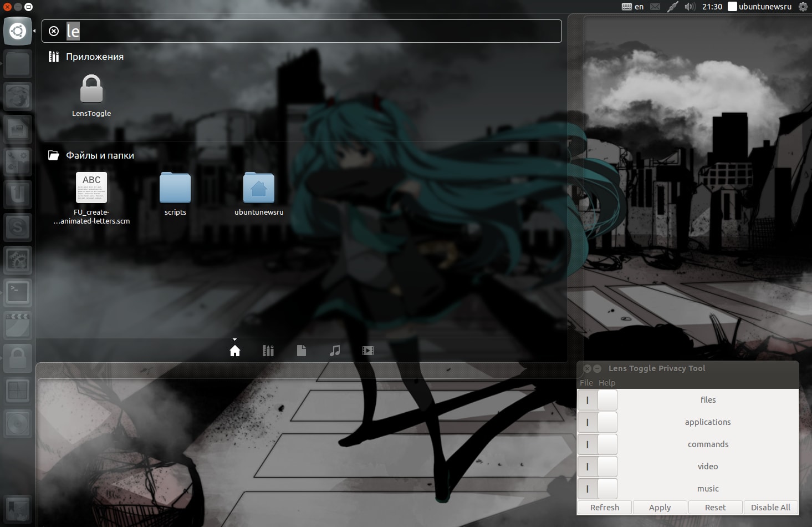
Task: Switch to the Music lens icon
Action: [335, 351]
